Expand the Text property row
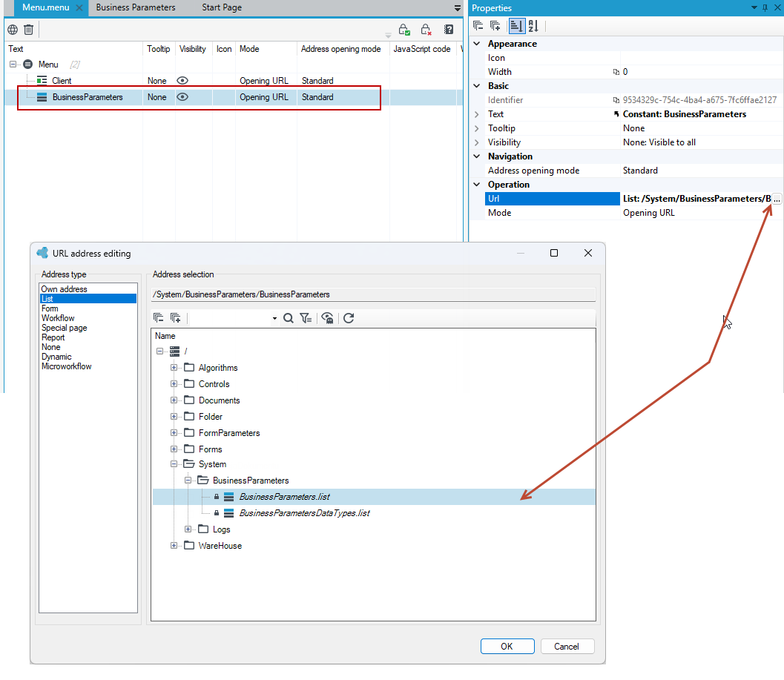 (x=477, y=114)
